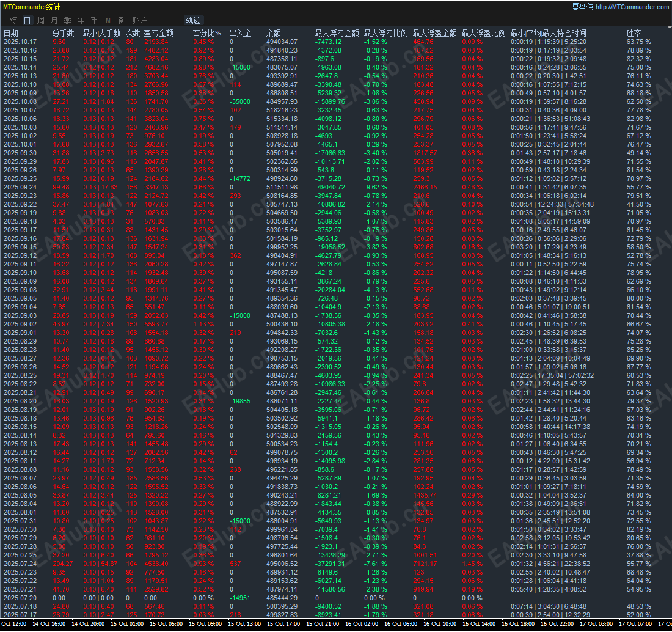Click the 百分比% column header
This screenshot has height=632, width=672.
tap(206, 33)
